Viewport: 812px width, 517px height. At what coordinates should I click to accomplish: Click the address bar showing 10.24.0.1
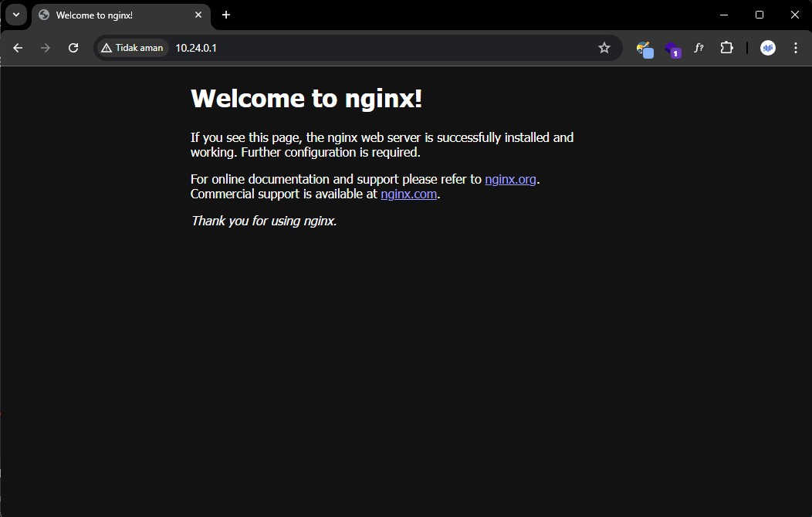click(x=370, y=48)
